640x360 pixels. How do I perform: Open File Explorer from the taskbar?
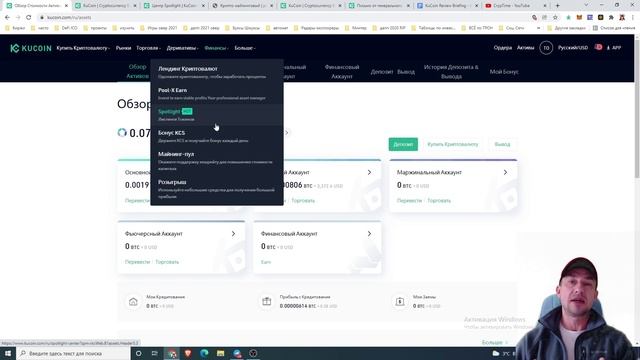click(x=220, y=353)
